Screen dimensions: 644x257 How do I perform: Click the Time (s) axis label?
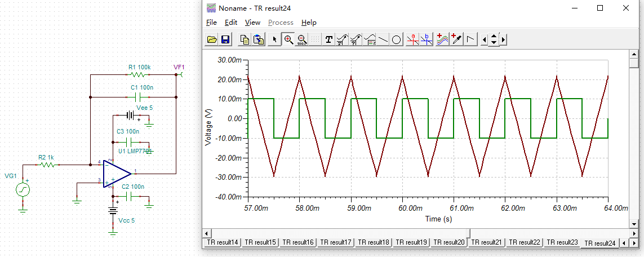(439, 219)
